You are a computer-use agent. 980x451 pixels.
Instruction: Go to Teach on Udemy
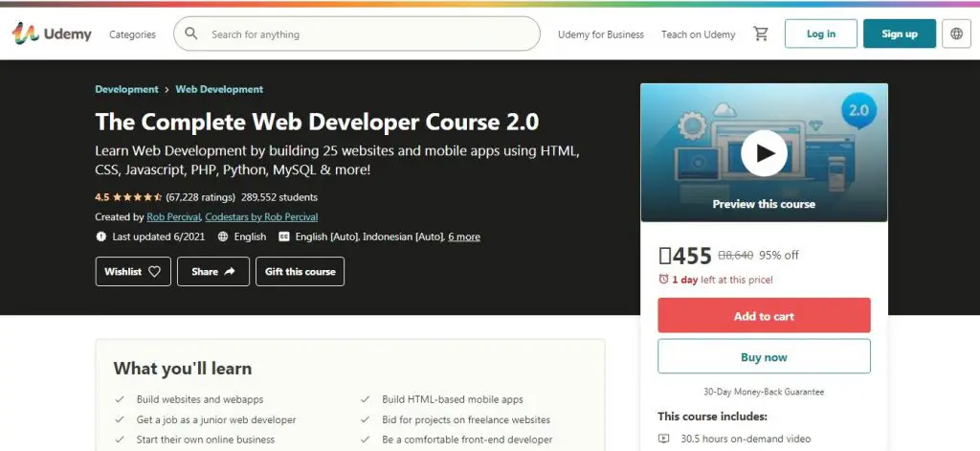click(x=698, y=34)
